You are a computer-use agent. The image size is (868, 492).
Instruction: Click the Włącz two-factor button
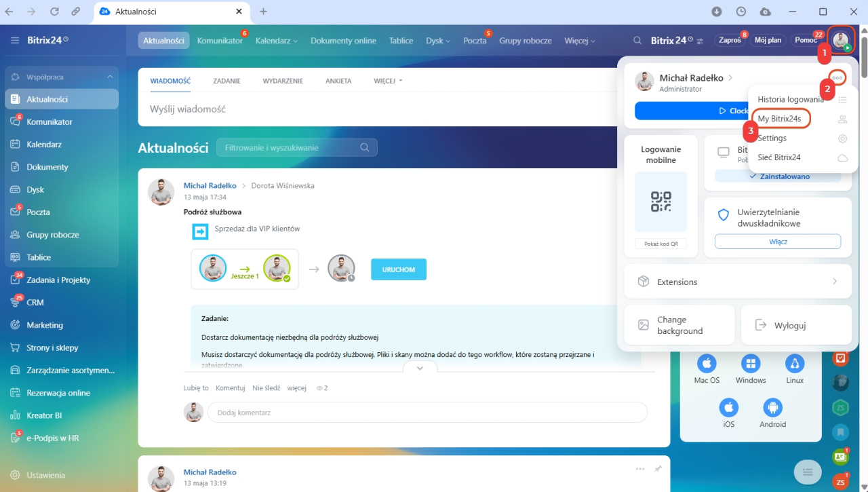pyautogui.click(x=778, y=242)
